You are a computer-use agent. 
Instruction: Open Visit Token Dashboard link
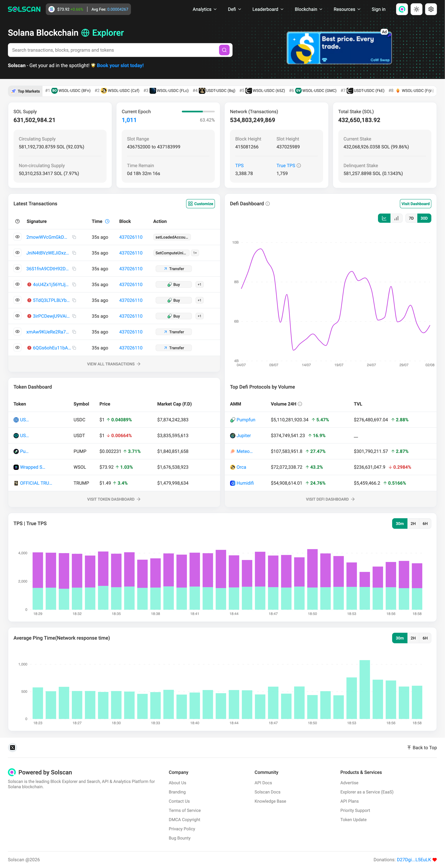click(x=114, y=499)
